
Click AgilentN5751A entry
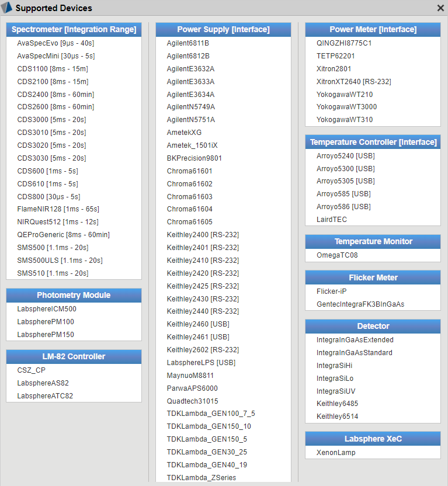(x=191, y=120)
